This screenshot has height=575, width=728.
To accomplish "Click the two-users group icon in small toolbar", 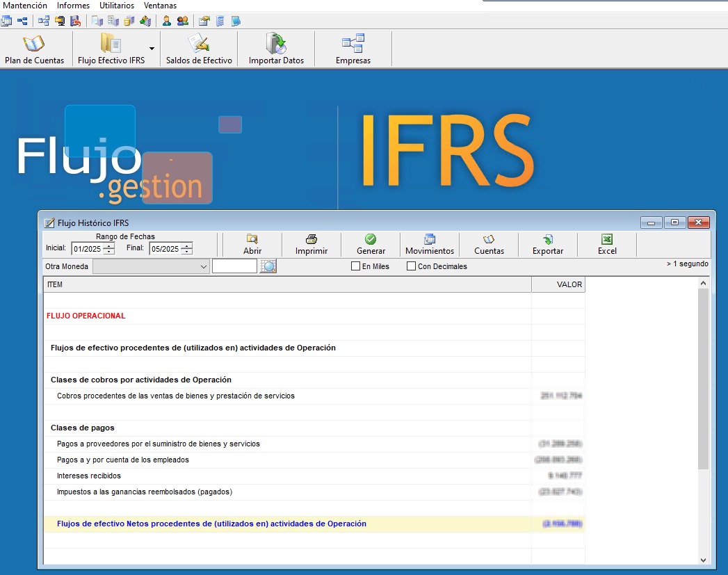I will [182, 21].
